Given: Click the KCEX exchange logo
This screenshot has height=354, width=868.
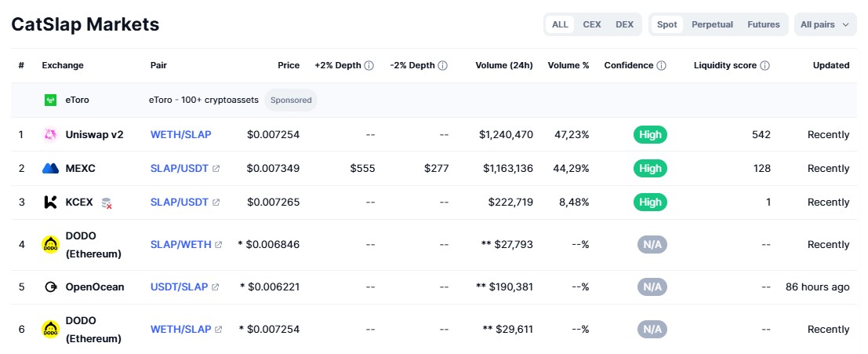Looking at the screenshot, I should point(50,203).
